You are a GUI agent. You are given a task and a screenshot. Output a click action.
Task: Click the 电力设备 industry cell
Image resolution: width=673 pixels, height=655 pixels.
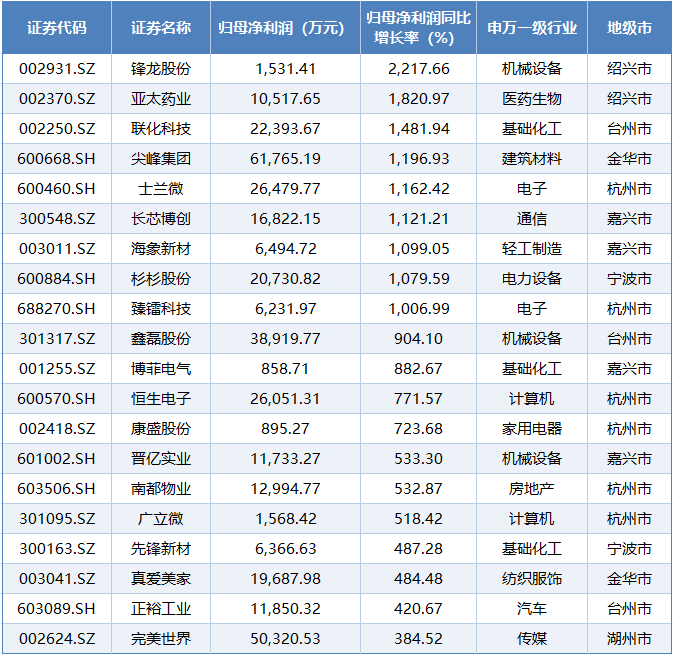point(532,279)
